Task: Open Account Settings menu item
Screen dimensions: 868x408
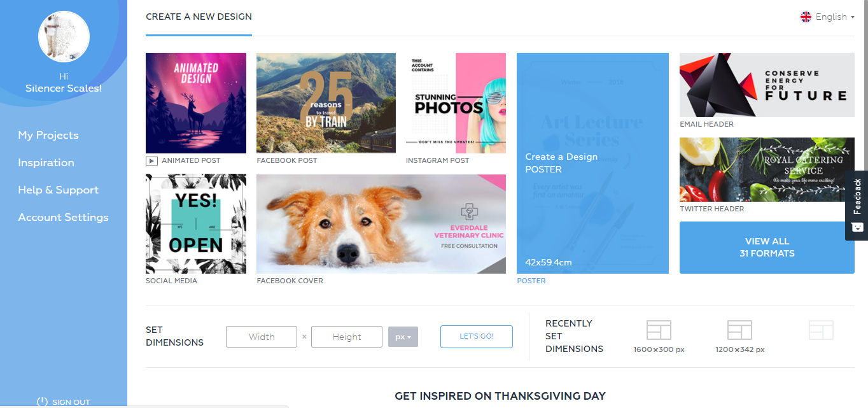Action: click(x=63, y=217)
